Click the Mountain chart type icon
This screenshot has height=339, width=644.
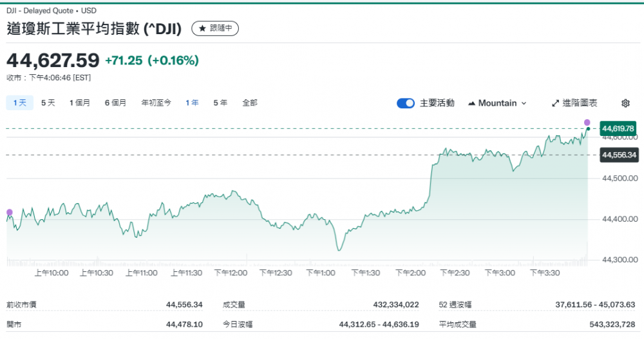[472, 103]
